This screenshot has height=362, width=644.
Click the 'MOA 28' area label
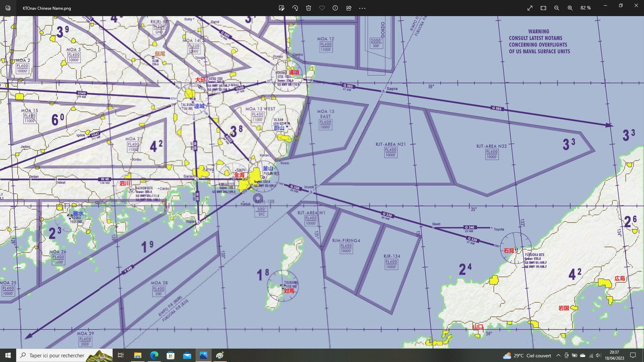pos(158,283)
